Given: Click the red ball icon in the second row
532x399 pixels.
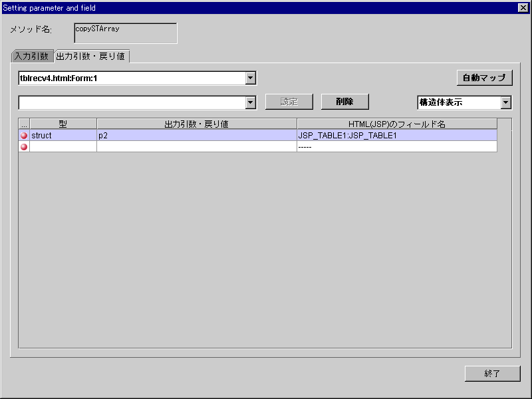Looking at the screenshot, I should tap(24, 146).
